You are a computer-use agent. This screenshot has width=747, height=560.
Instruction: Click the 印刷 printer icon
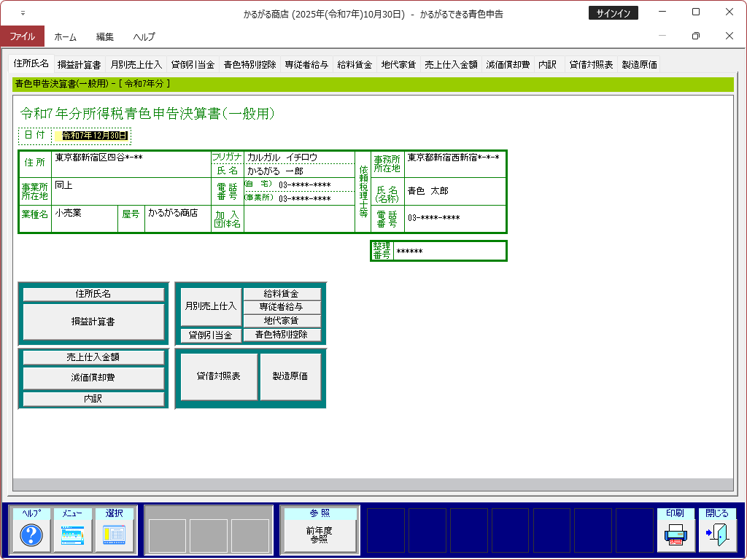coord(676,536)
